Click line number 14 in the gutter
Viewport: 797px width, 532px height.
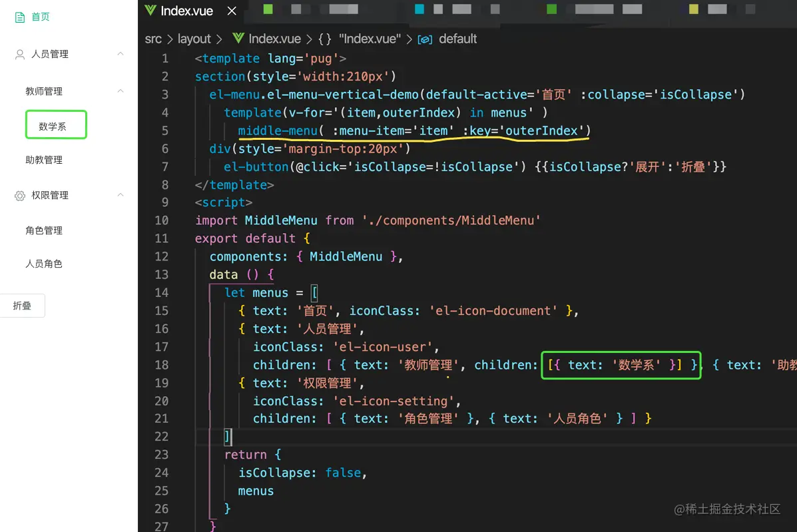tap(162, 293)
